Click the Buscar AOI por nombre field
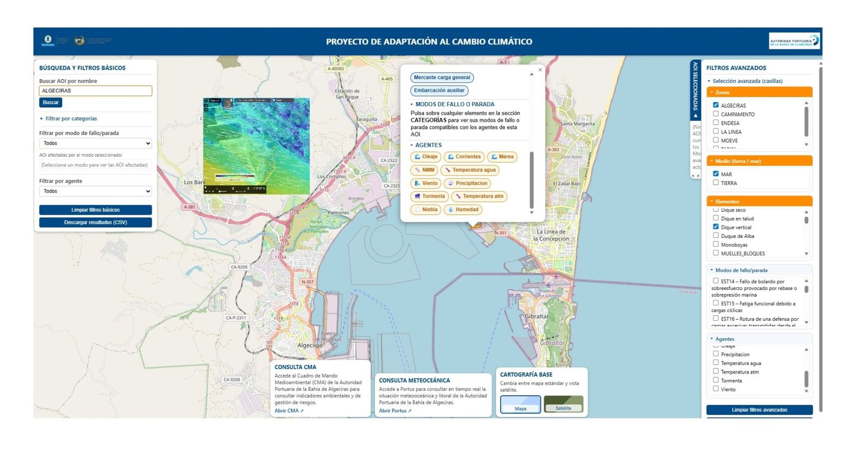Image resolution: width=868 pixels, height=452 pixels. tap(95, 91)
